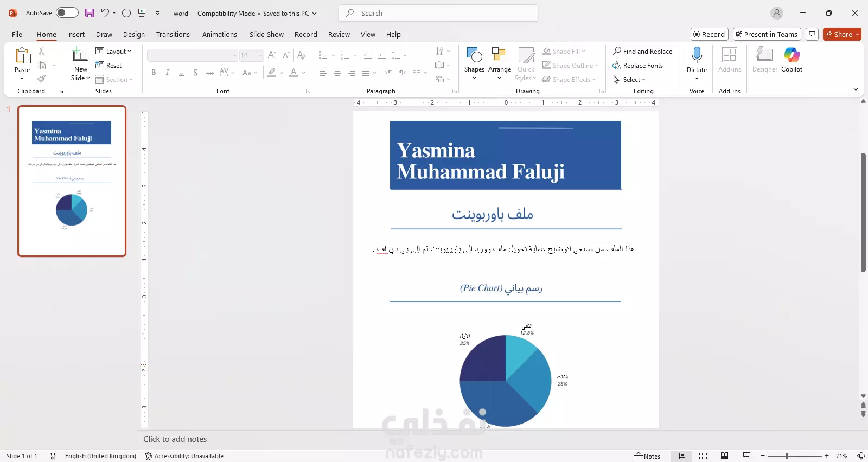
Task: Open the Designer pane icon
Action: click(x=764, y=55)
